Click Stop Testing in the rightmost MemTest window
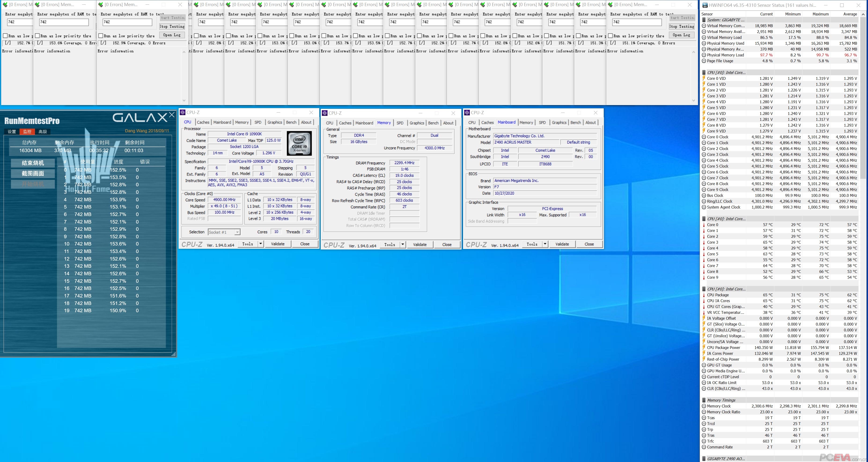 (x=681, y=26)
